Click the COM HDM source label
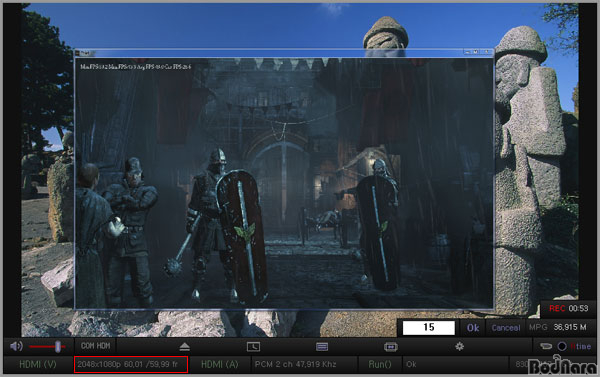 pyautogui.click(x=95, y=346)
